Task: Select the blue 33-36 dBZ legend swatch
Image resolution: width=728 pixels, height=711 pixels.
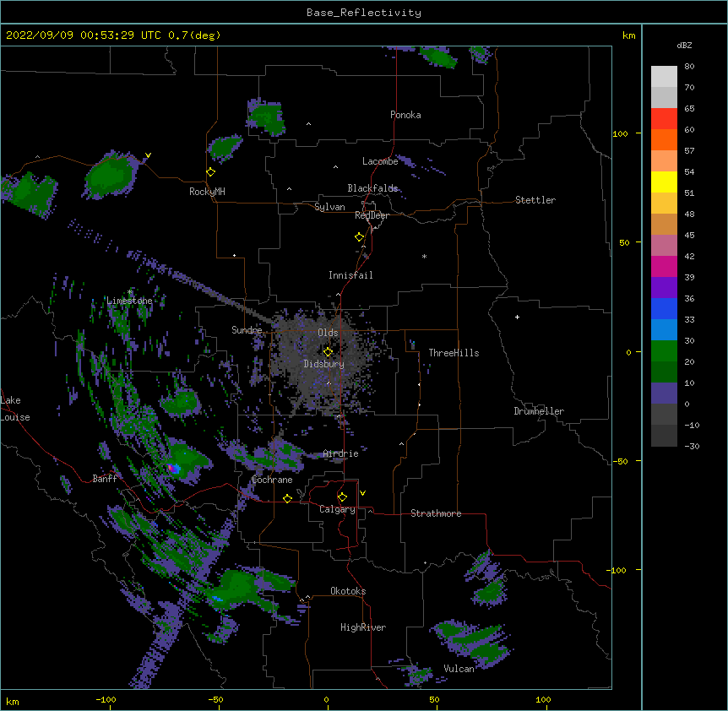Action: coord(664,308)
